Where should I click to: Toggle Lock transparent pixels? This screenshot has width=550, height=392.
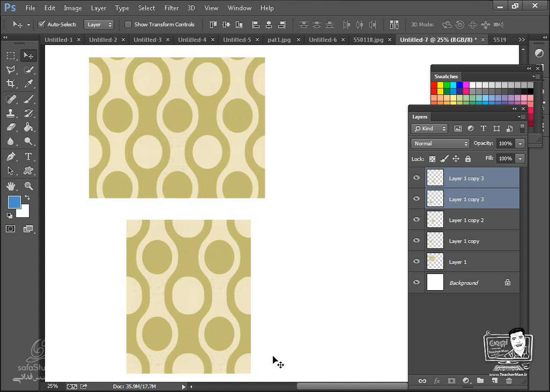point(432,159)
